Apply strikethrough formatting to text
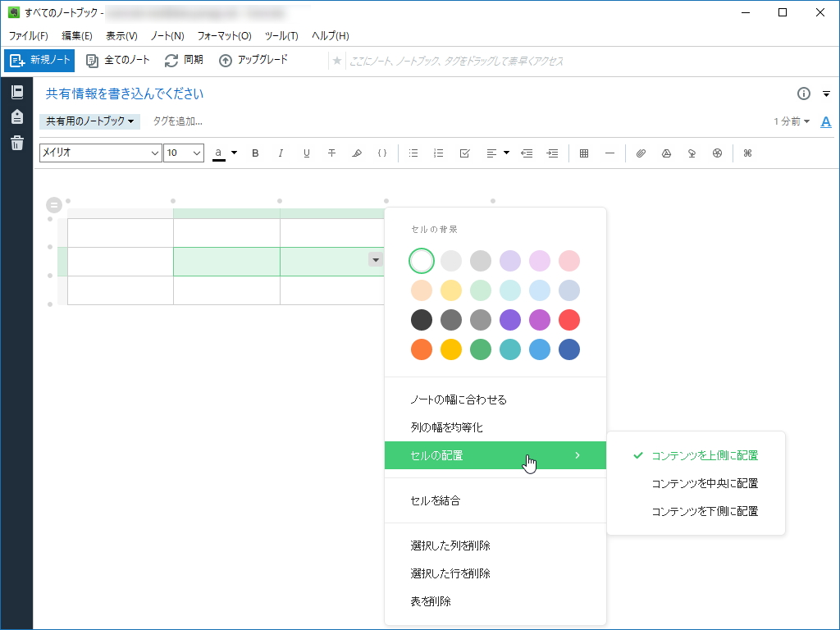The image size is (840, 630). point(331,153)
